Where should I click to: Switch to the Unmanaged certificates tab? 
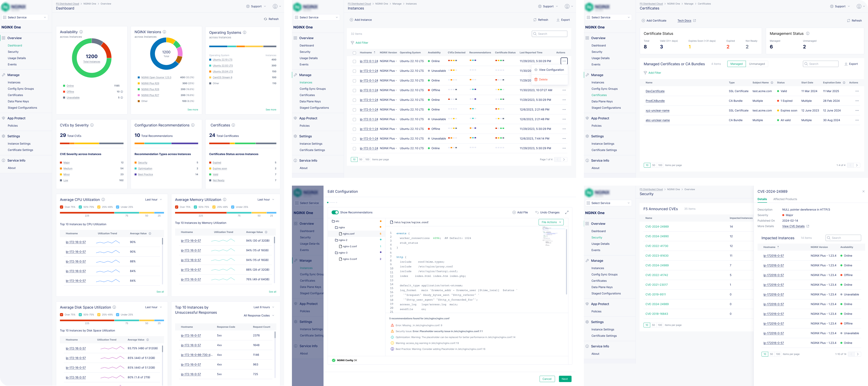point(757,64)
